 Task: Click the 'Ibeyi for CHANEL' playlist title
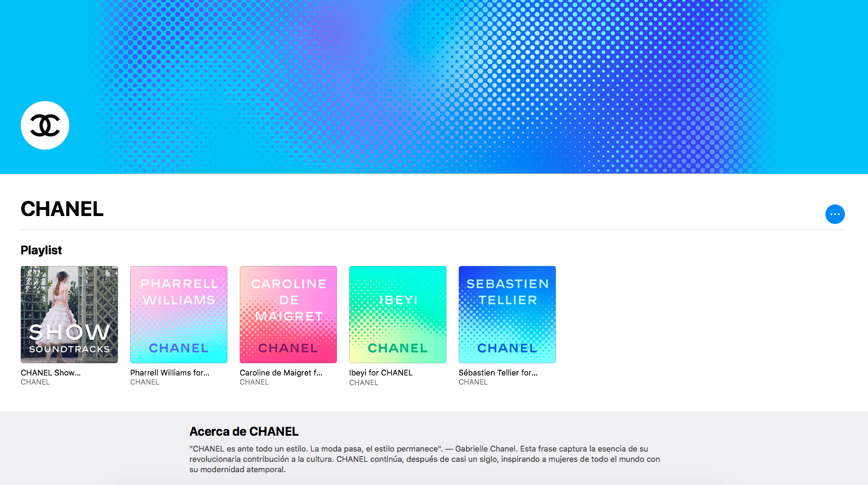(x=381, y=372)
